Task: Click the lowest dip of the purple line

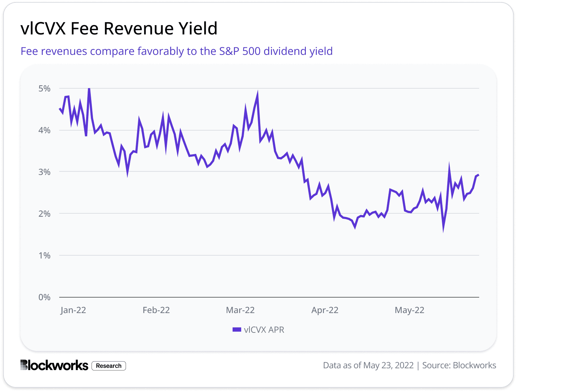Action: click(x=443, y=232)
